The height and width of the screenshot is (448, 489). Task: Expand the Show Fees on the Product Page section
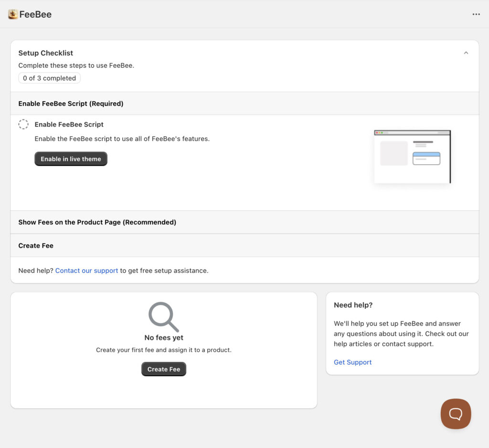point(97,222)
